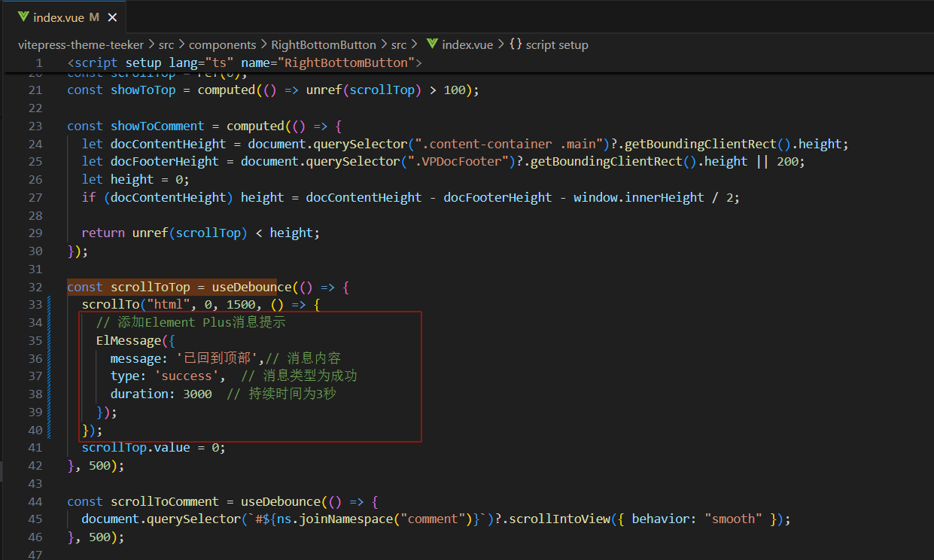934x560 pixels.
Task: Click line number 21 in the gutter
Action: click(35, 90)
